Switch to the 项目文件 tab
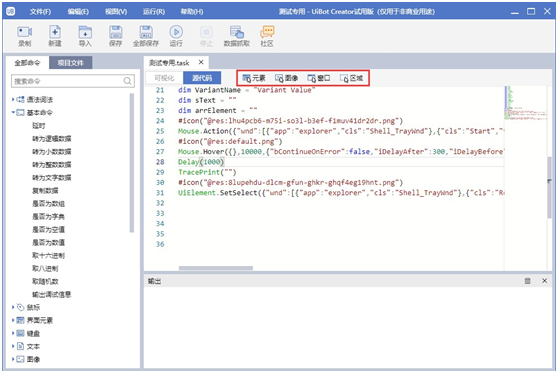The width and height of the screenshot is (558, 373). (x=70, y=63)
